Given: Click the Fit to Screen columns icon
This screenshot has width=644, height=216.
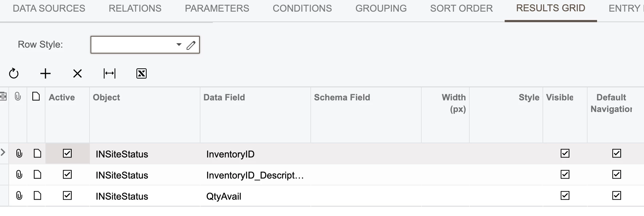Looking at the screenshot, I should tap(110, 73).
